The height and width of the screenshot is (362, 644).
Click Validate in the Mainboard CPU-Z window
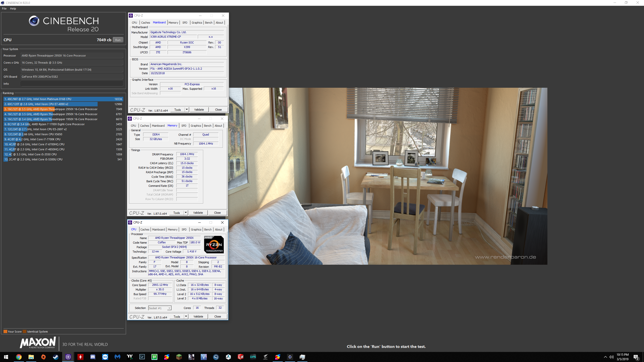[199, 110]
